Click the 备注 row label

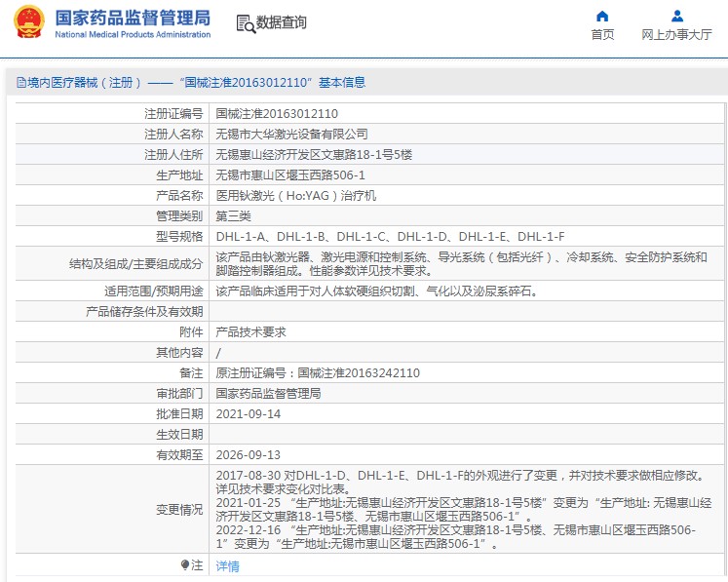(191, 373)
